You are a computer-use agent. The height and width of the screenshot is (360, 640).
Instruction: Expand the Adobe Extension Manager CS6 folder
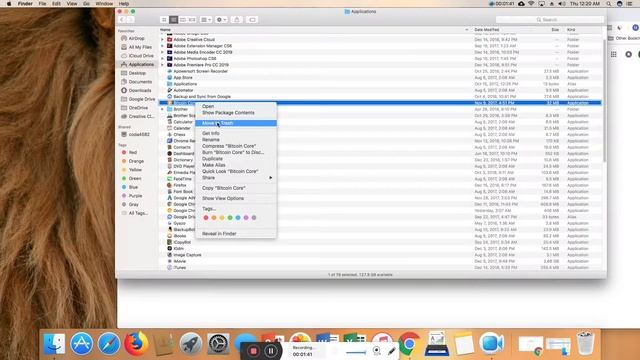tap(162, 46)
